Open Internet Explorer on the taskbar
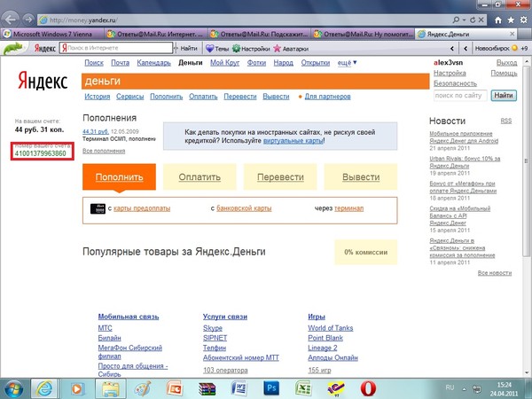 point(45,388)
